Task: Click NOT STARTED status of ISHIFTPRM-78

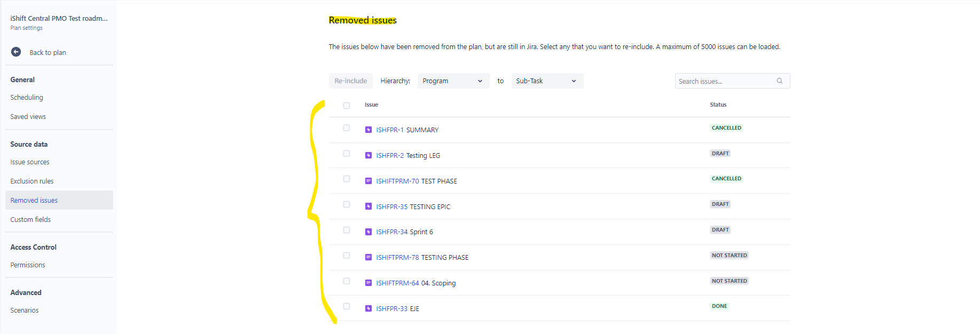Action: (x=730, y=256)
